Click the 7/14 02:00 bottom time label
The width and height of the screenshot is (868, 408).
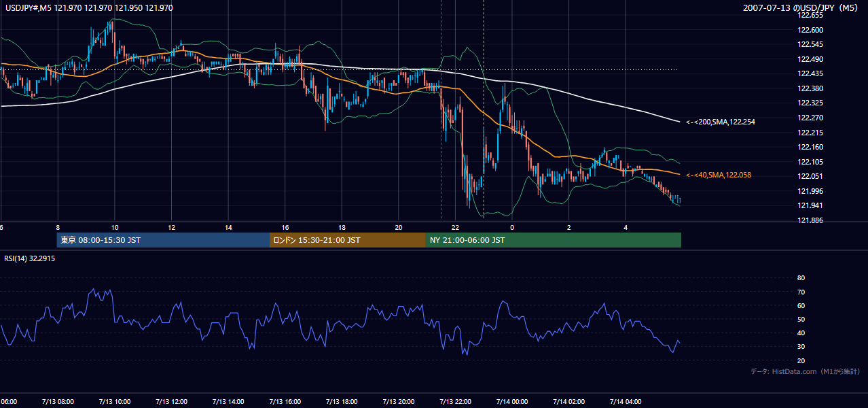568,401
